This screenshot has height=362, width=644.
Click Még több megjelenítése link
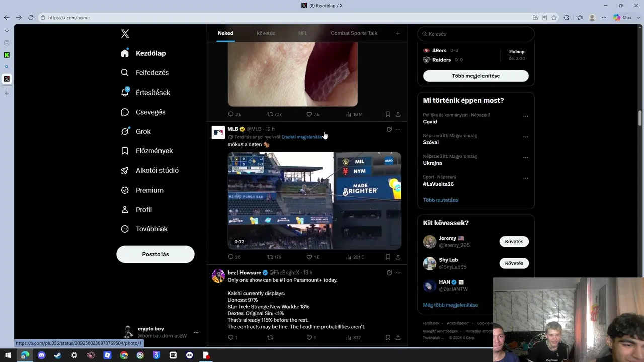tap(450, 305)
